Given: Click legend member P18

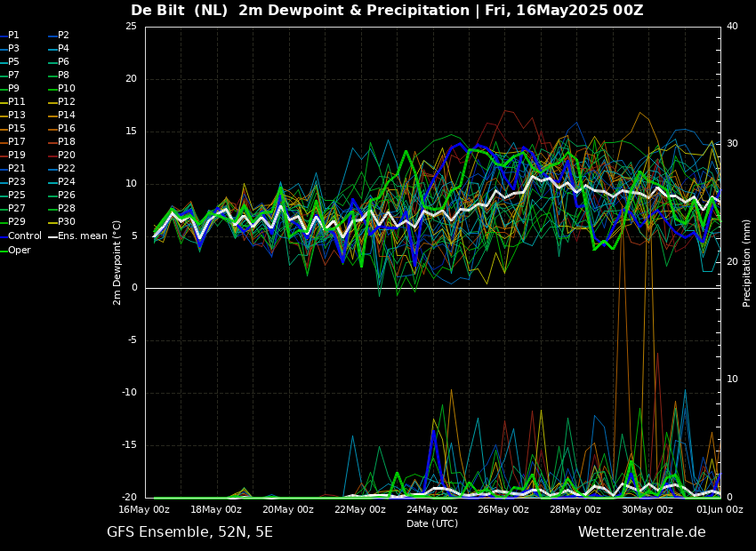Looking at the screenshot, I should click(x=61, y=141).
